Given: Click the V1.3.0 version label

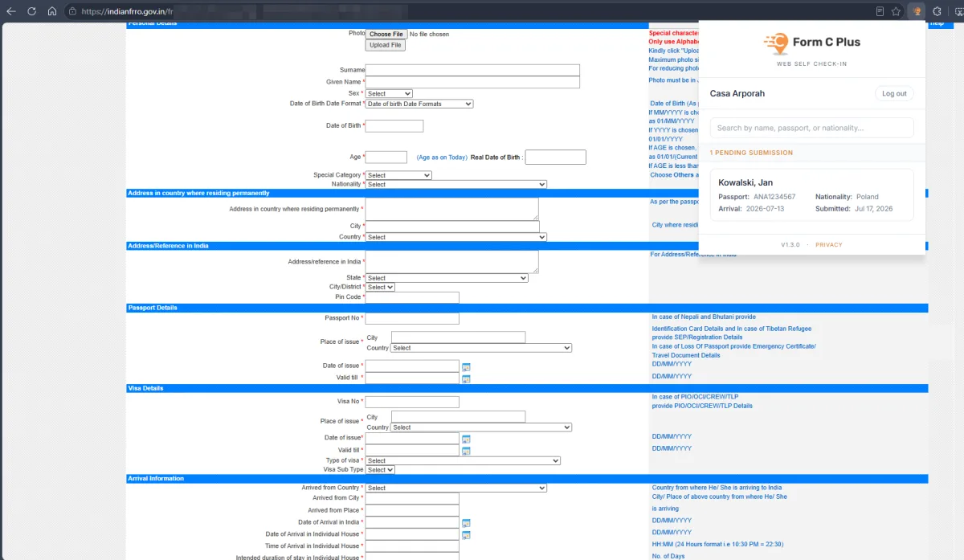Looking at the screenshot, I should (790, 244).
